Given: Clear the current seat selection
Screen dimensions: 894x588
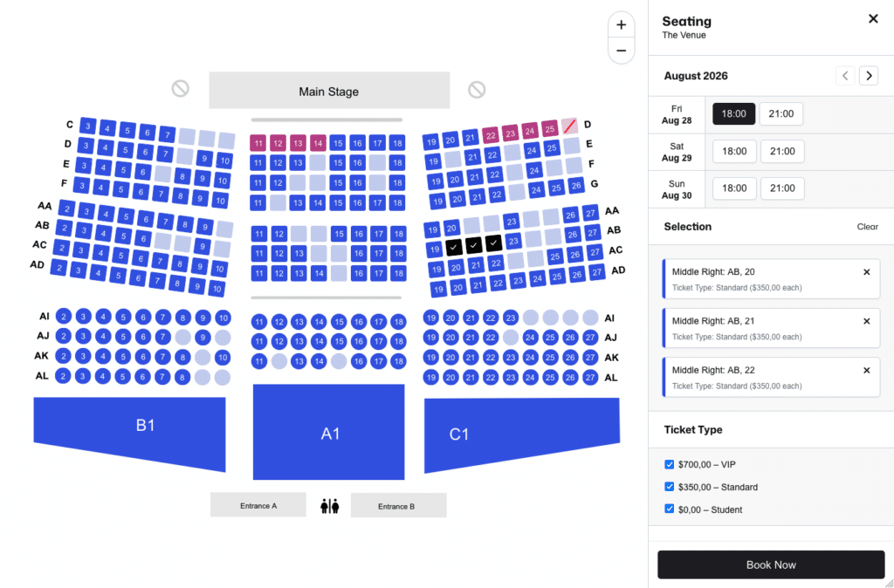Looking at the screenshot, I should pyautogui.click(x=867, y=227).
